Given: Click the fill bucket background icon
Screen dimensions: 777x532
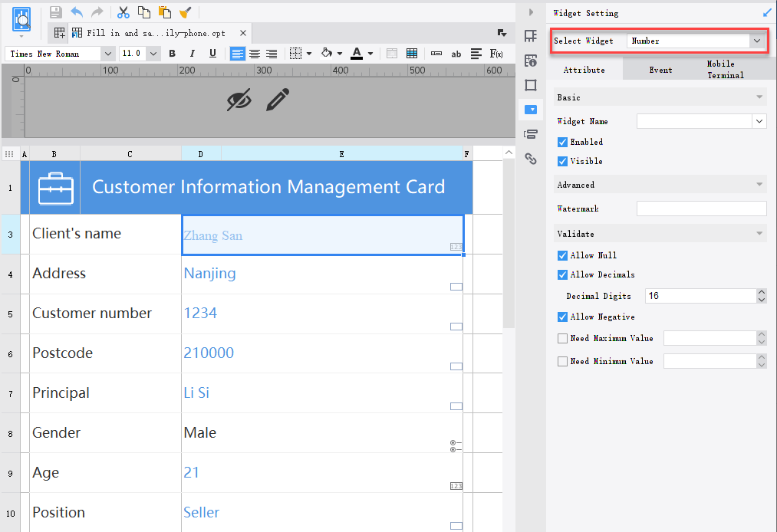Looking at the screenshot, I should pos(326,52).
